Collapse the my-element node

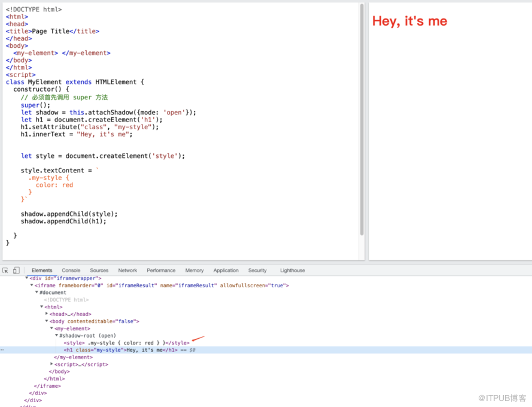point(51,329)
